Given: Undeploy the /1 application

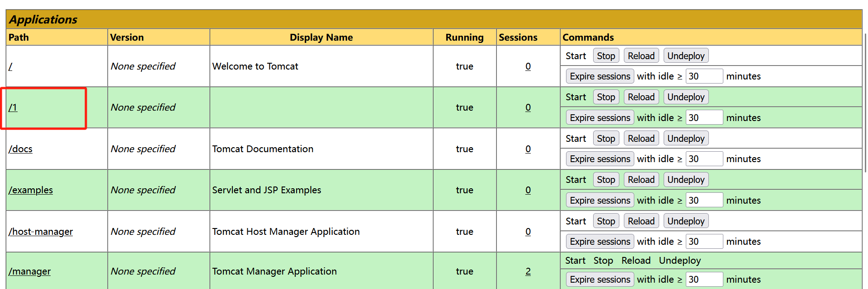Looking at the screenshot, I should click(x=686, y=97).
